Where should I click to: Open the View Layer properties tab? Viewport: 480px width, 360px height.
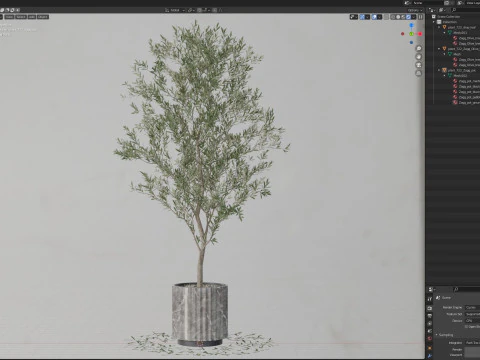pos(430,324)
